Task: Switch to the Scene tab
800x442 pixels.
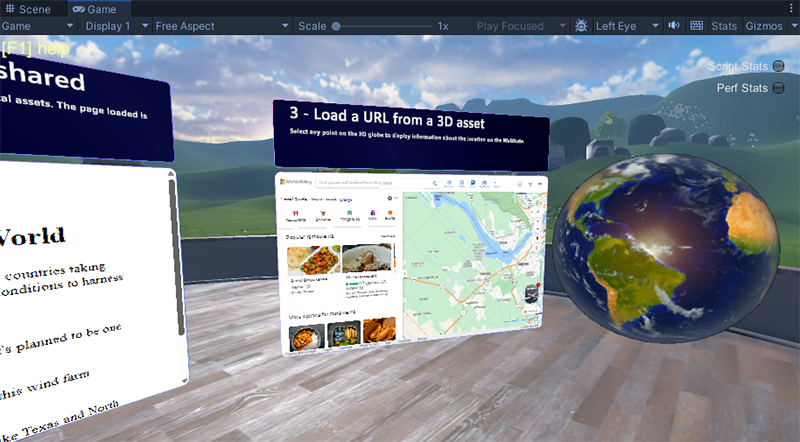Action: point(29,9)
